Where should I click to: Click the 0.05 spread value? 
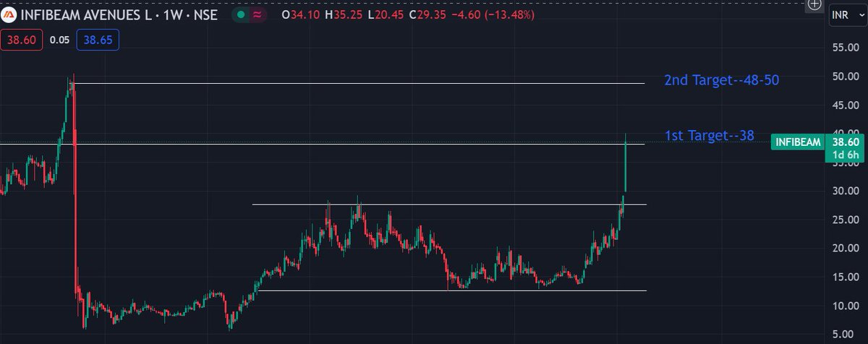click(x=60, y=40)
